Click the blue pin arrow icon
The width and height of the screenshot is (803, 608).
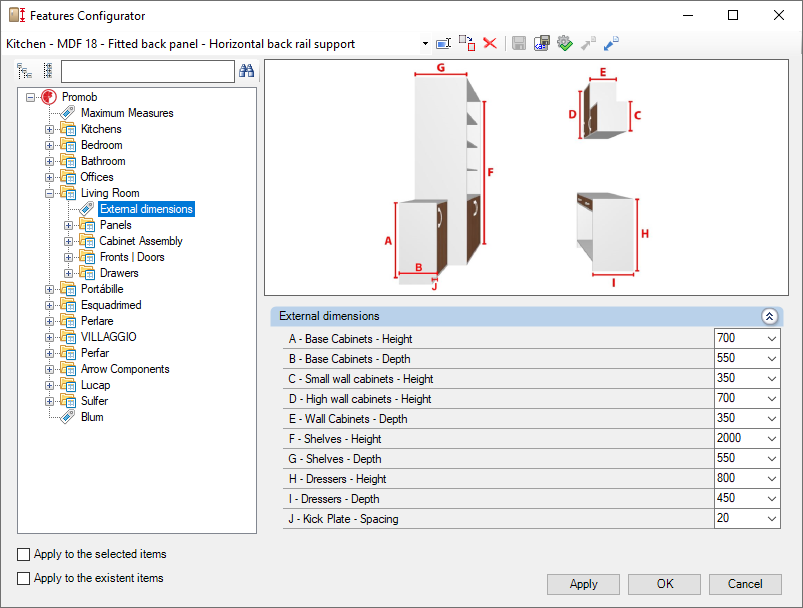tap(611, 43)
